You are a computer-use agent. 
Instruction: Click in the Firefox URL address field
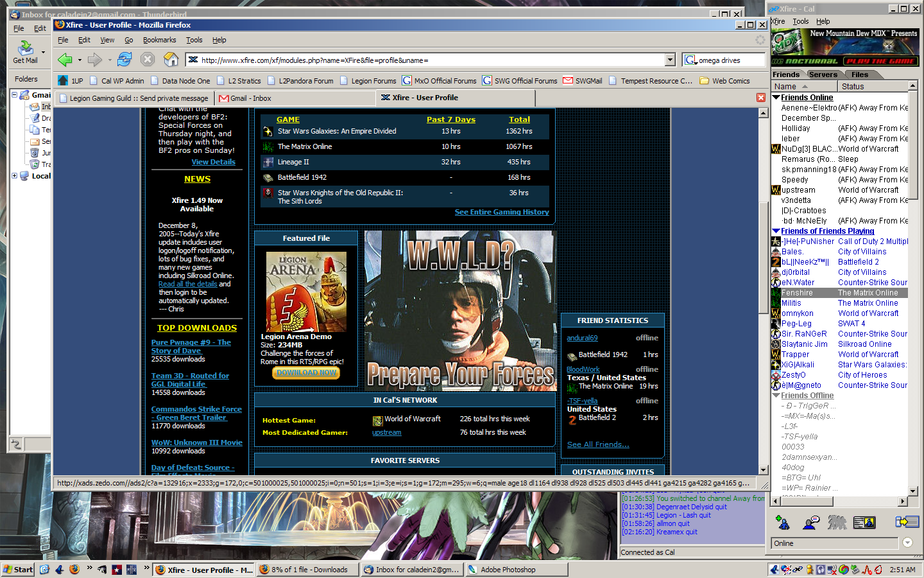425,60
